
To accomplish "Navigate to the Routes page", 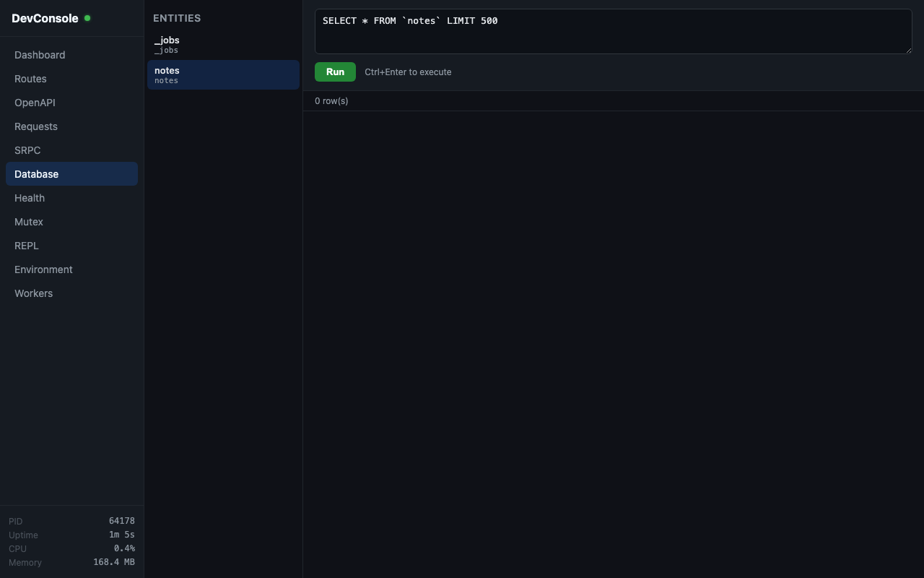I will click(30, 79).
